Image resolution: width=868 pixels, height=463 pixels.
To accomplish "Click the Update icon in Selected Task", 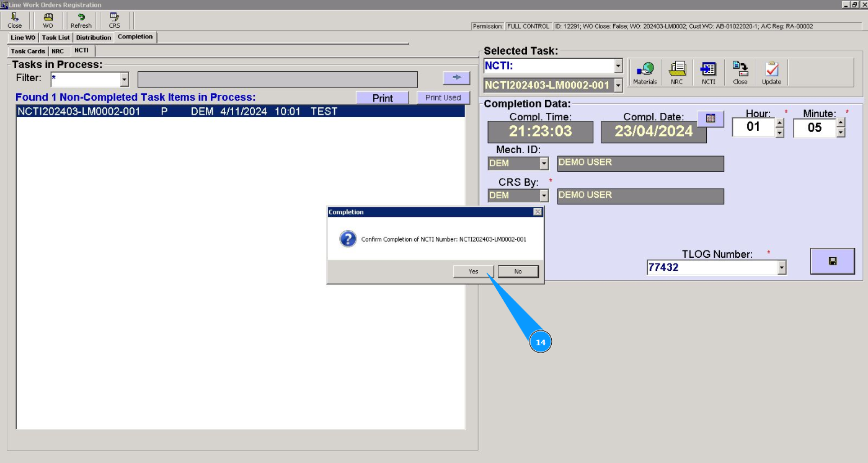I will tap(772, 73).
